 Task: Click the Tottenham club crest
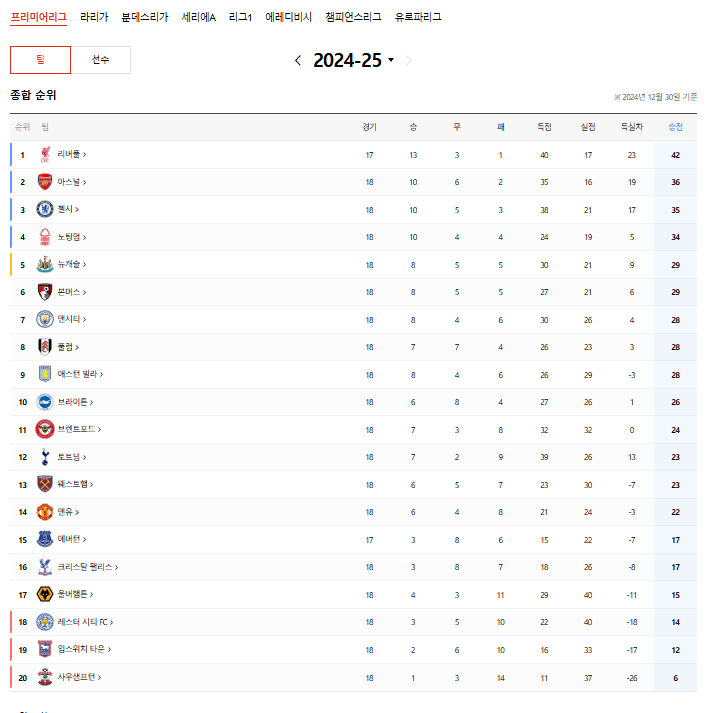pyautogui.click(x=45, y=457)
